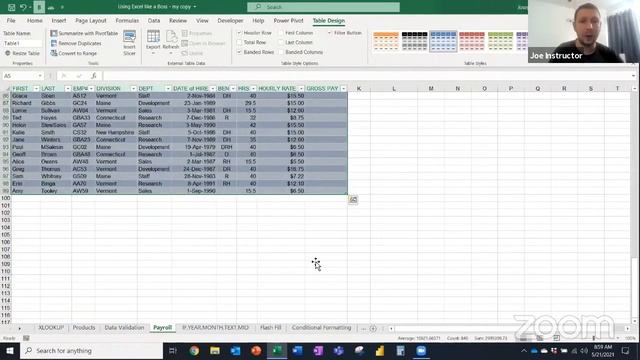640x360 pixels.
Task: Click the Undo arrow in the quick access toolbar
Action: pyautogui.click(x=23, y=7)
